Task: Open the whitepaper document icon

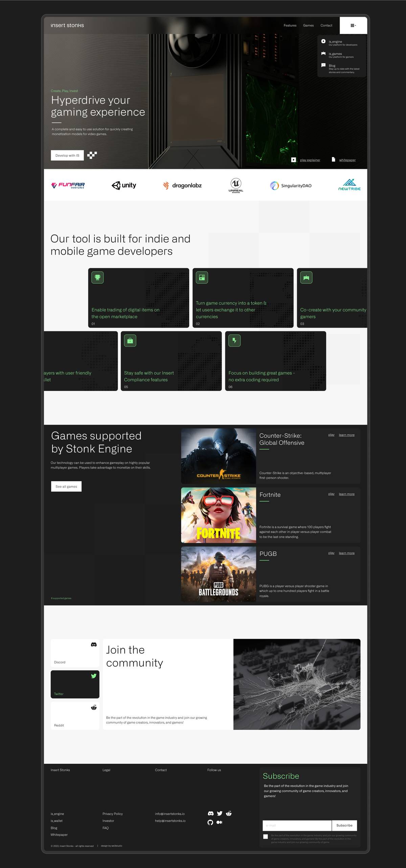Action: point(333,159)
